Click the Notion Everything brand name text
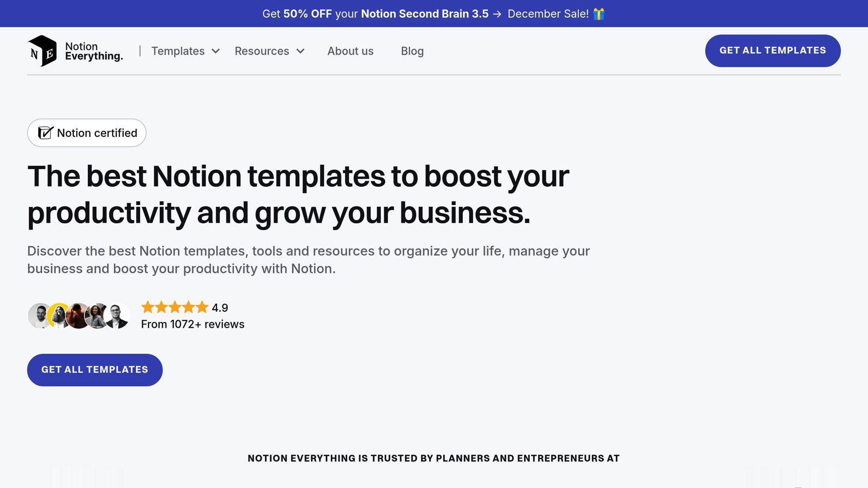The width and height of the screenshot is (868, 488). [x=94, y=51]
